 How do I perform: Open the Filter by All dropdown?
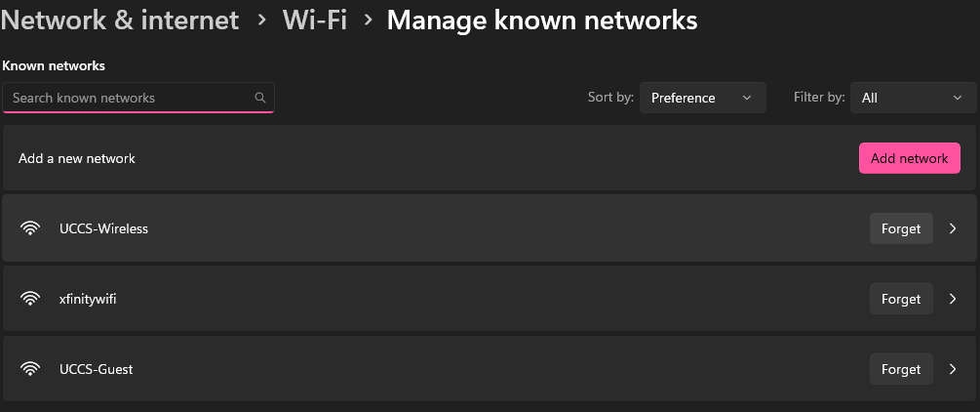(913, 98)
